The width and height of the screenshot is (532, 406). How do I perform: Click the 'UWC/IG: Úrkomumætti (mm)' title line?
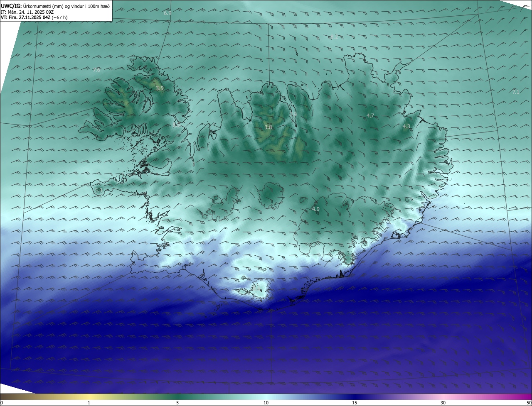click(55, 6)
